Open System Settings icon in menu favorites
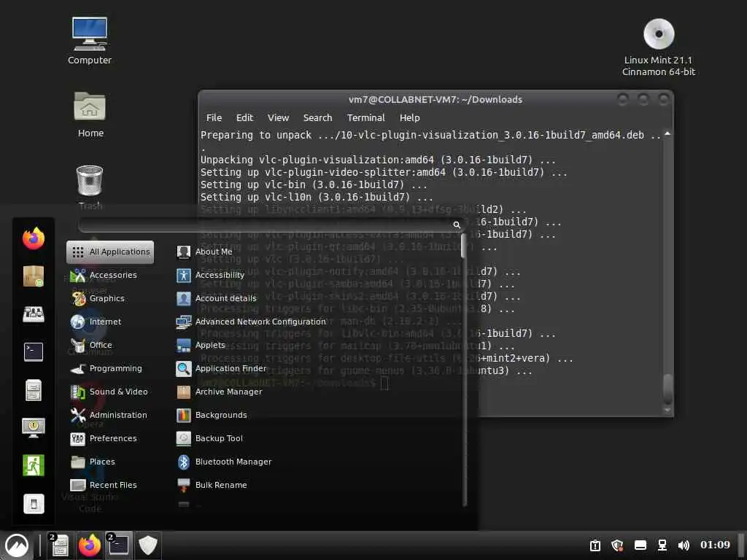This screenshot has height=560, width=747. point(34,314)
